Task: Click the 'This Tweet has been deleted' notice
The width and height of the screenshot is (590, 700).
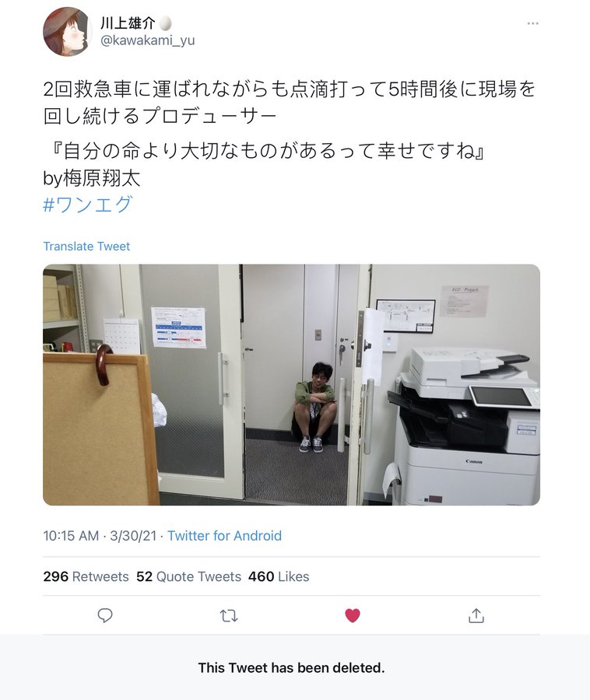Action: 291,668
